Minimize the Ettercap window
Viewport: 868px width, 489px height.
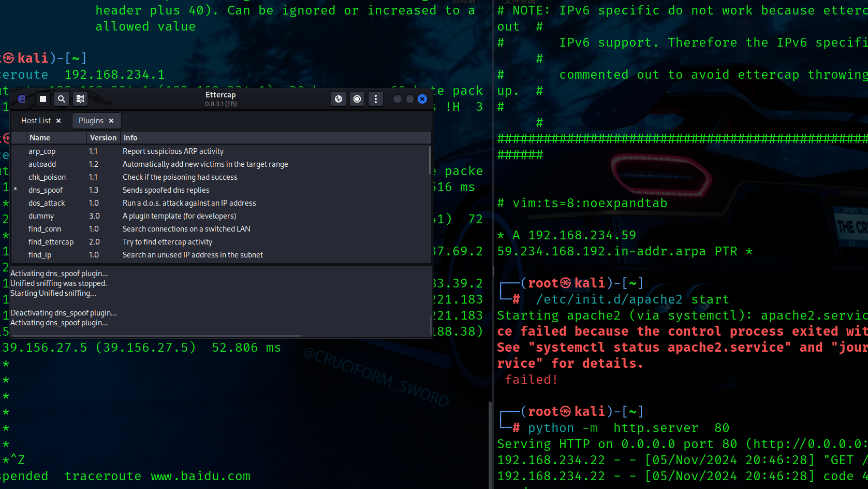click(x=398, y=99)
